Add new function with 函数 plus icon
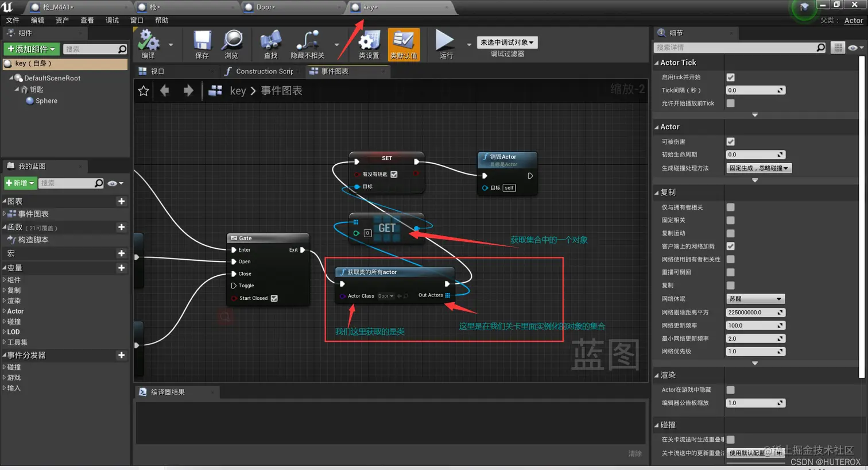The image size is (868, 470). tap(121, 227)
